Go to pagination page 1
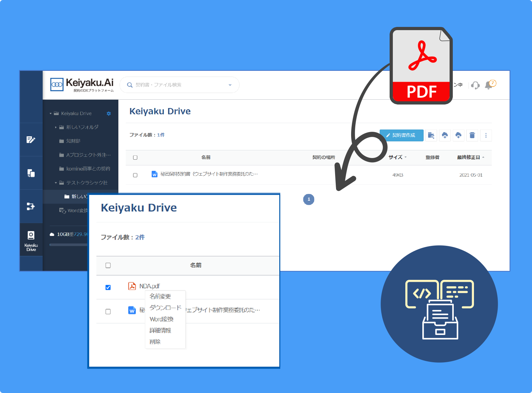Screen dimensions: 532x393 tap(308, 199)
